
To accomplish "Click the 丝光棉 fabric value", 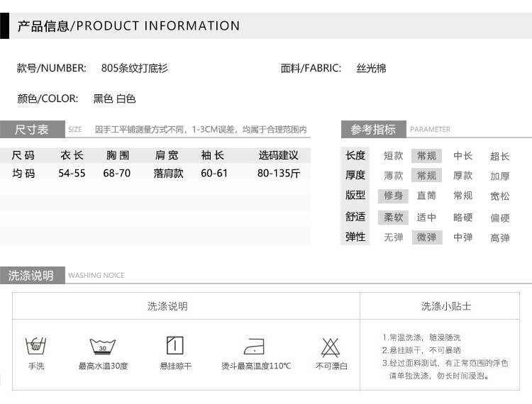I will [371, 68].
